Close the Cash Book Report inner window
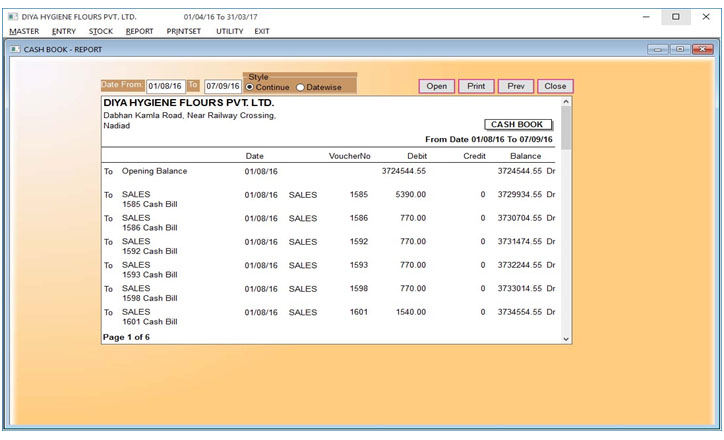 702,48
